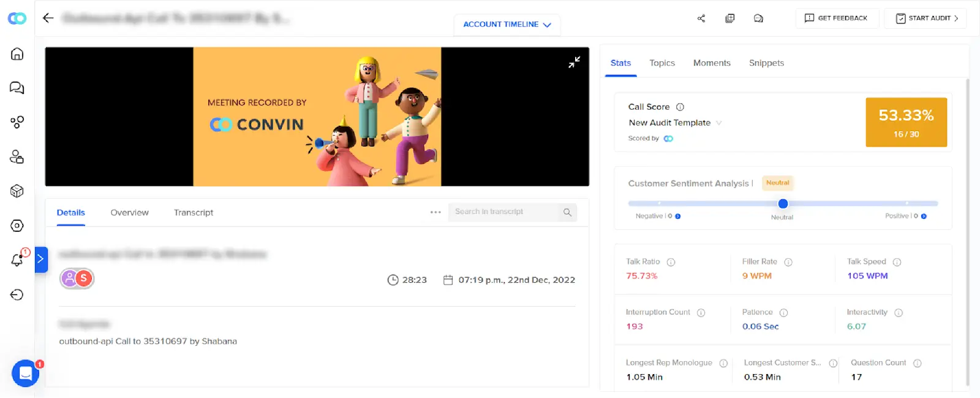Click the meeting recording video thumbnail
980x398 pixels.
(x=317, y=117)
